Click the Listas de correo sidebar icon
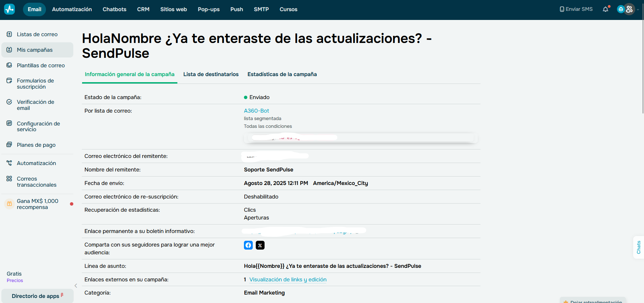This screenshot has height=303, width=644. coord(9,34)
